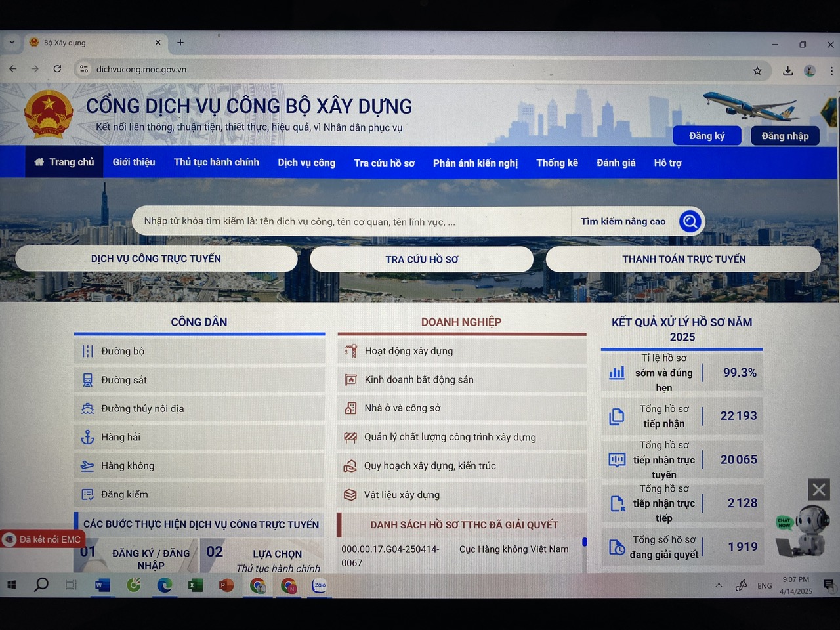Open Microsoft Word from the taskbar

click(x=102, y=585)
